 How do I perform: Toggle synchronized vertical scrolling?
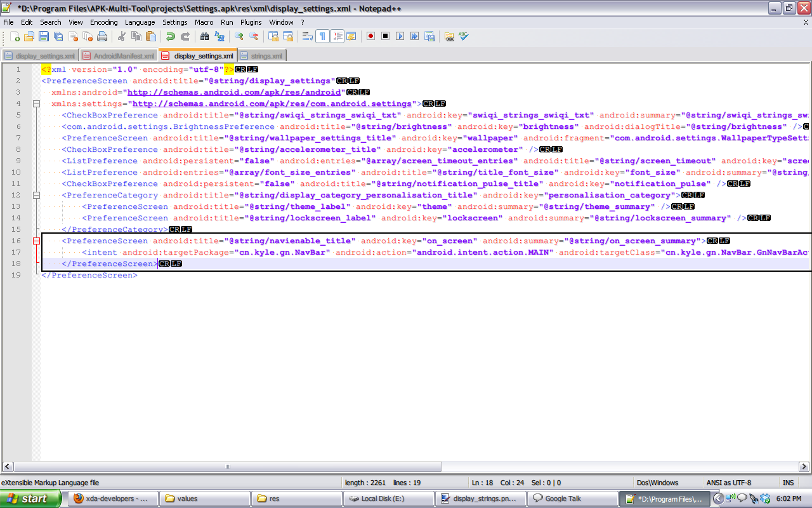pos(273,36)
